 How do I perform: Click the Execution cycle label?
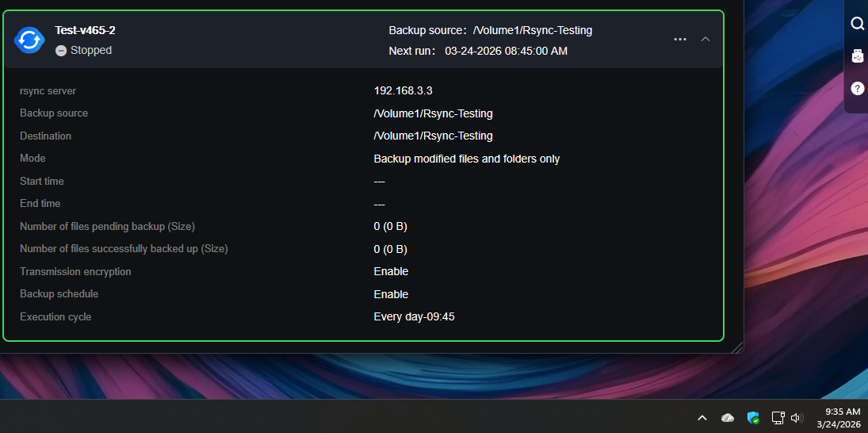coord(55,316)
